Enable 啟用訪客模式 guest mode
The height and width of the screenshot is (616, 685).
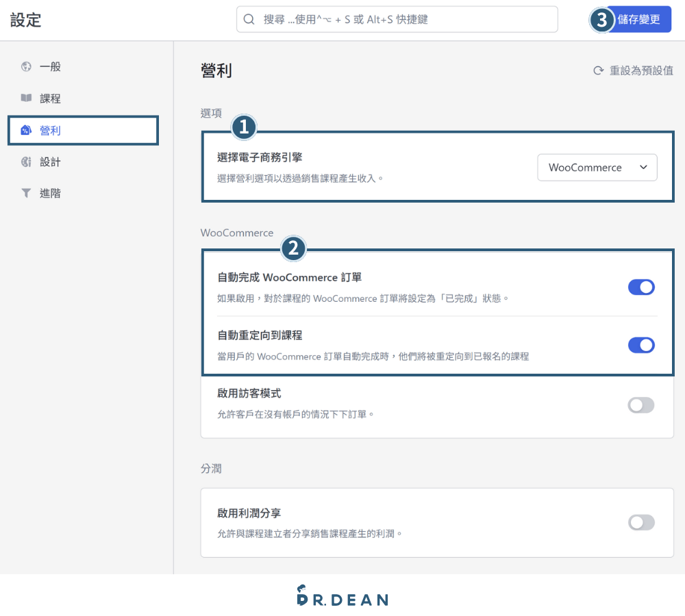641,405
